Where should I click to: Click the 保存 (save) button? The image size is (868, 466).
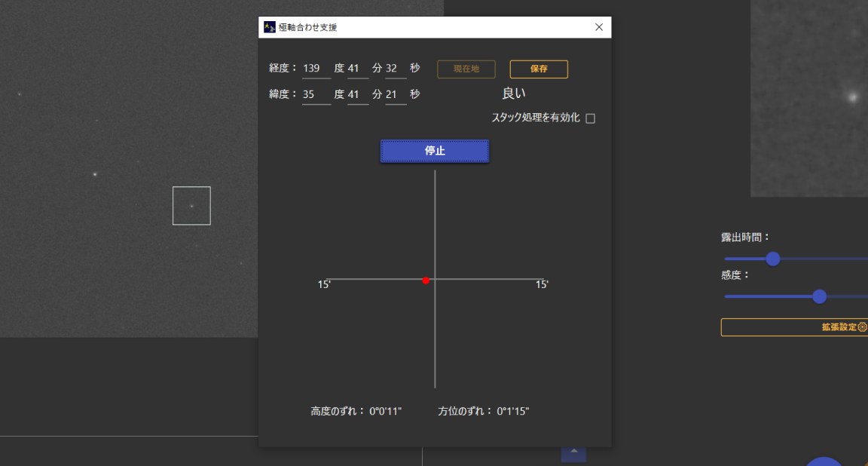click(539, 69)
